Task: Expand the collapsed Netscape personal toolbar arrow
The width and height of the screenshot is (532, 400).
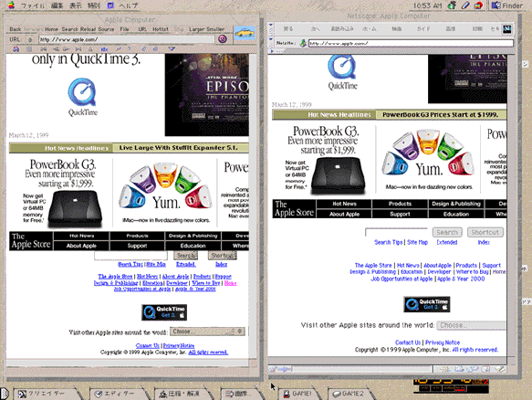Action: (x=272, y=51)
